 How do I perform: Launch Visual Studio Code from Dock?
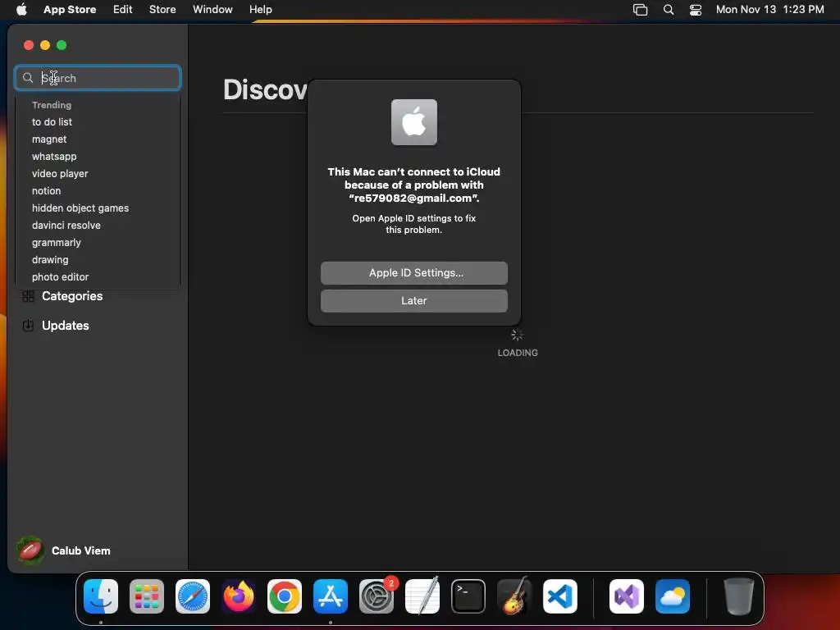560,596
